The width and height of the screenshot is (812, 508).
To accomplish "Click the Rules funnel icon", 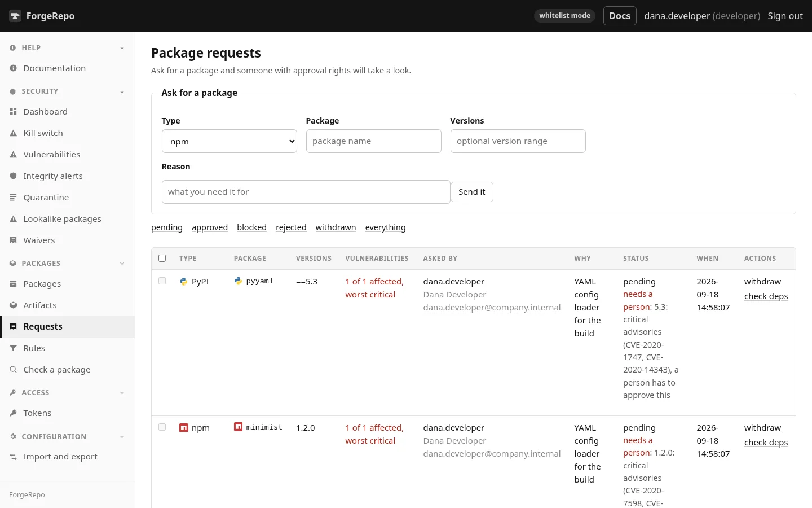I will coord(13,348).
